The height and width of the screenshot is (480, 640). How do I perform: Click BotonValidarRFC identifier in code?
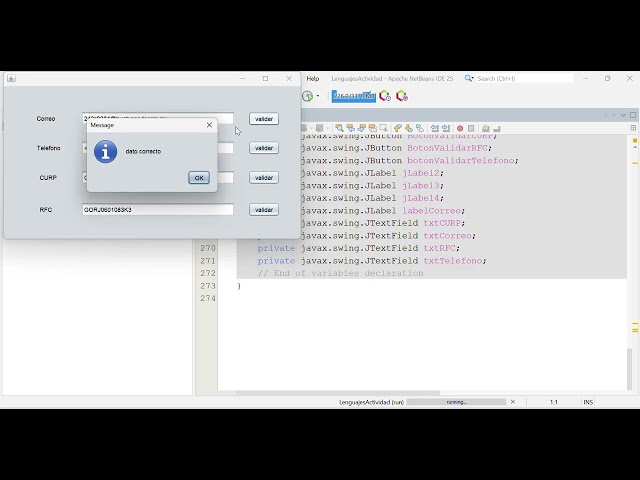pos(447,148)
